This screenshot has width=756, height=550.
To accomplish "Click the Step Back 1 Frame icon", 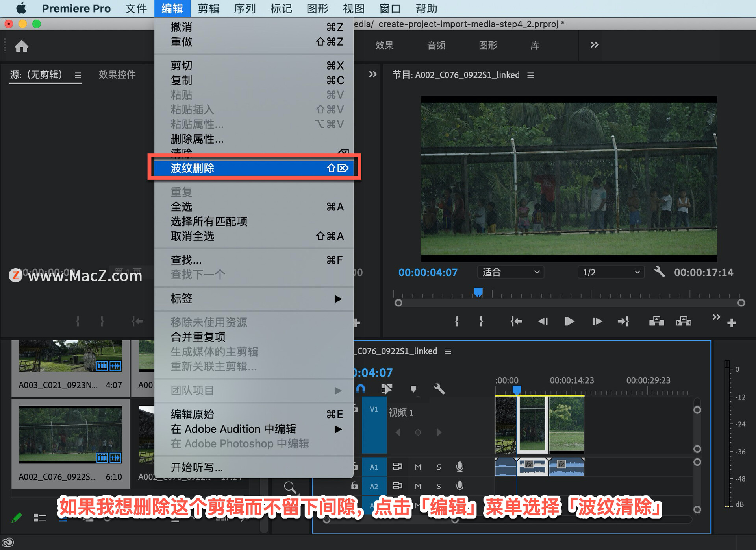I will coord(543,321).
